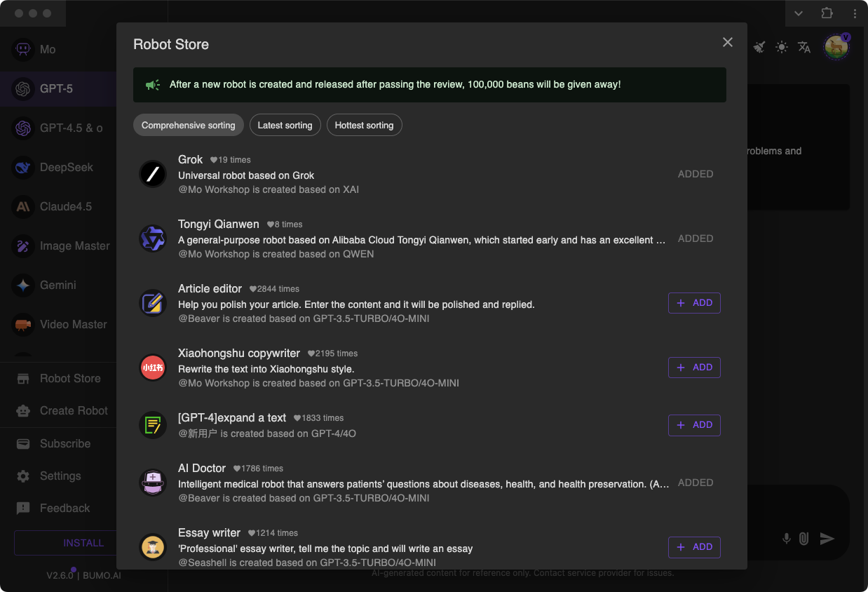Image resolution: width=868 pixels, height=592 pixels.
Task: Open the browser three-dot menu
Action: (854, 13)
